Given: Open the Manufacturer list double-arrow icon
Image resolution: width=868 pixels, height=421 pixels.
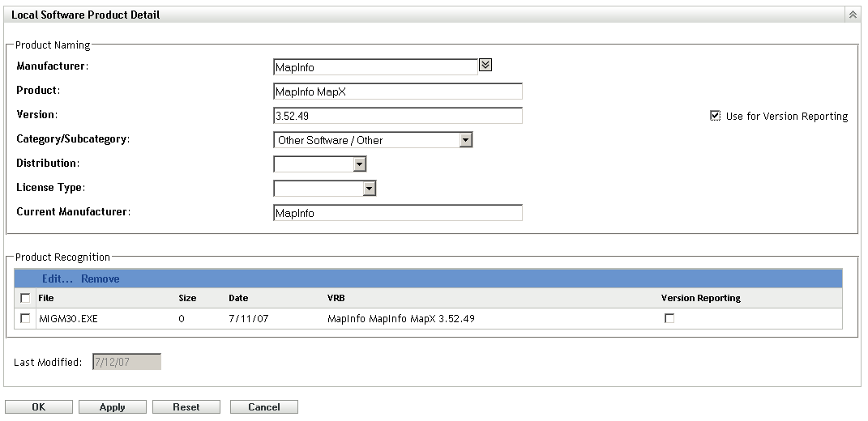Looking at the screenshot, I should pos(485,66).
